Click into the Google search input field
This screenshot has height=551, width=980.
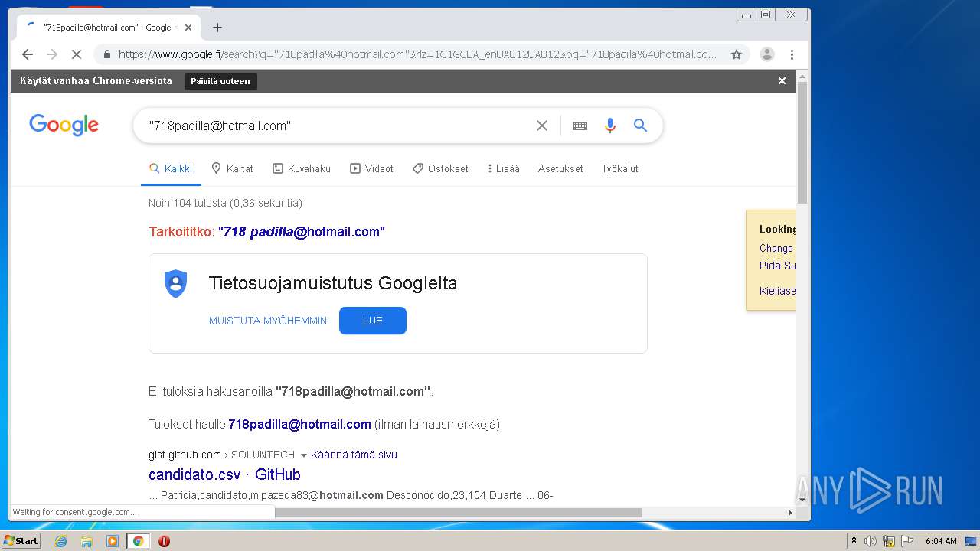337,126
